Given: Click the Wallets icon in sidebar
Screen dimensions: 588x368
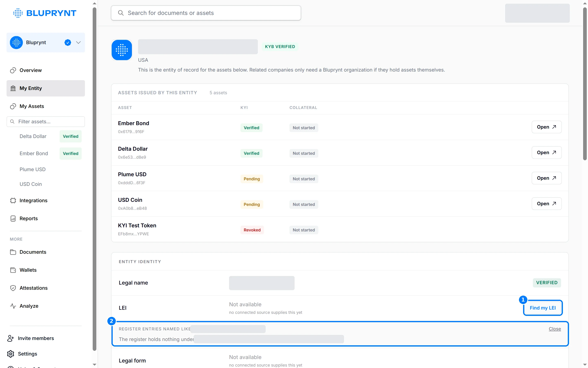Looking at the screenshot, I should pyautogui.click(x=13, y=270).
